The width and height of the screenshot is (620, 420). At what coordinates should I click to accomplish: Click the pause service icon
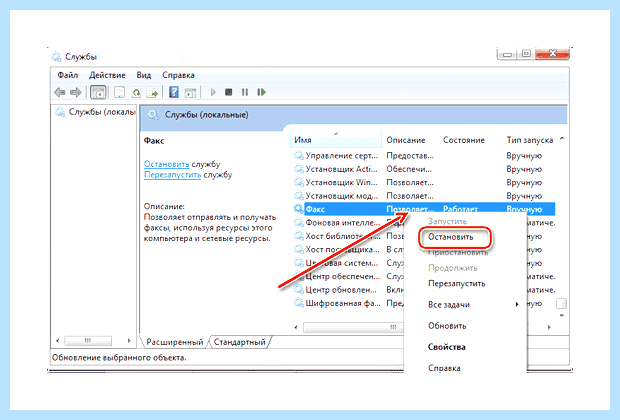(245, 92)
